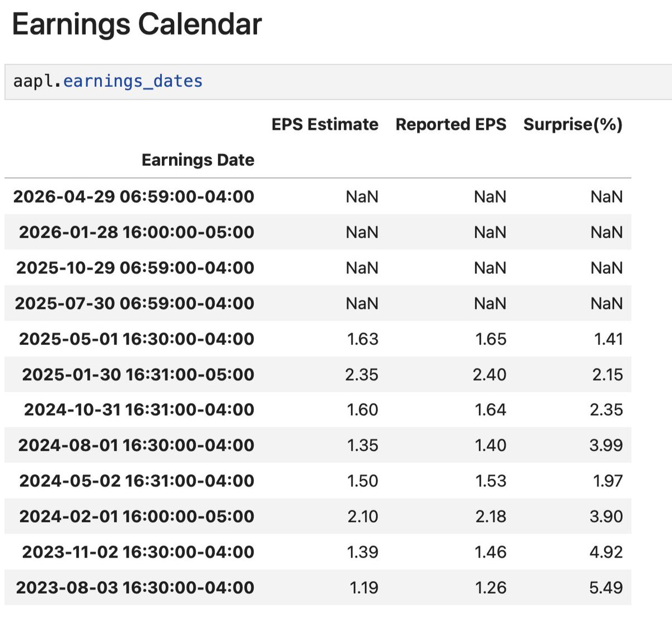Viewport: 672px width, 623px height.
Task: Select row 2024-08-01 16:30:00-04:00
Action: point(318,445)
